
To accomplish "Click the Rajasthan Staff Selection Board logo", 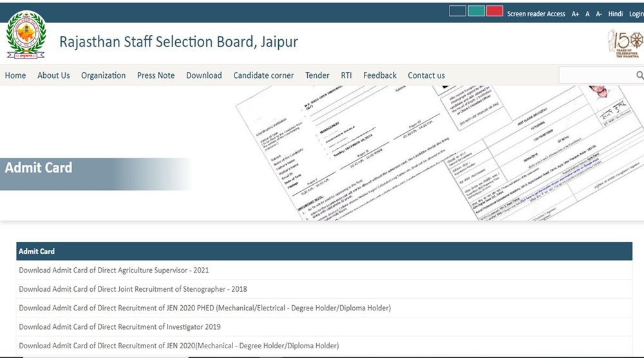I will click(26, 35).
